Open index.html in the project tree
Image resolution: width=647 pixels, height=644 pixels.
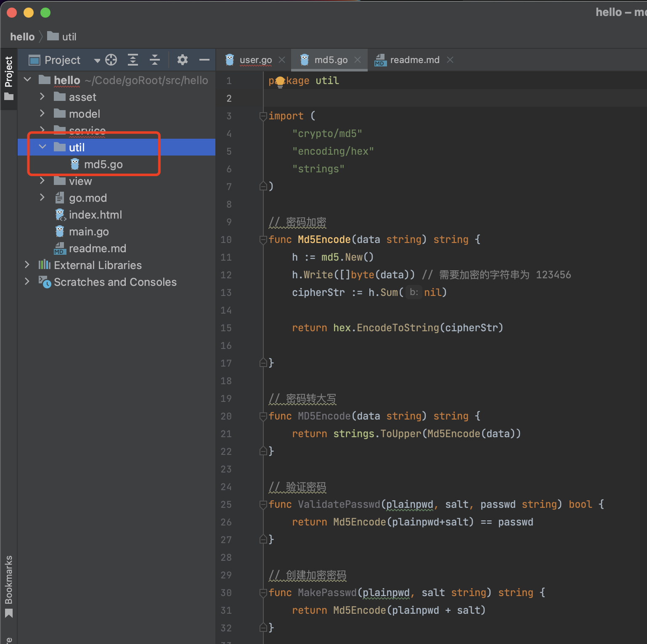click(x=95, y=215)
